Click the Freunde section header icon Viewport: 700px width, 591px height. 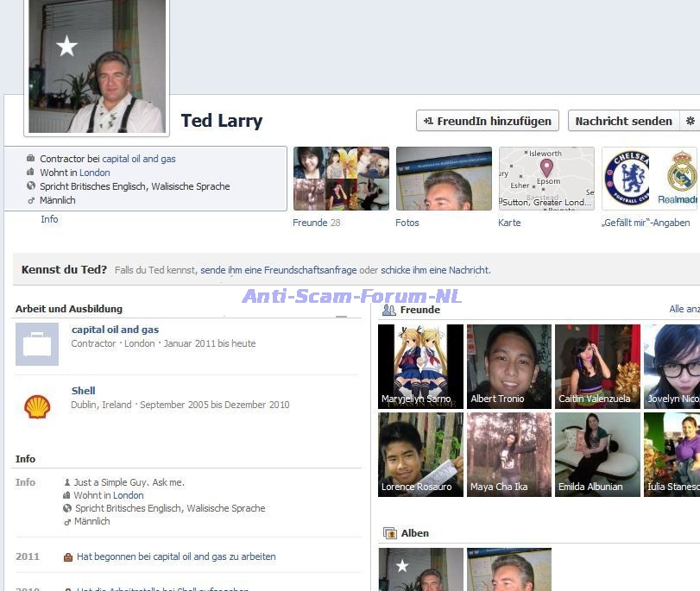[389, 310]
